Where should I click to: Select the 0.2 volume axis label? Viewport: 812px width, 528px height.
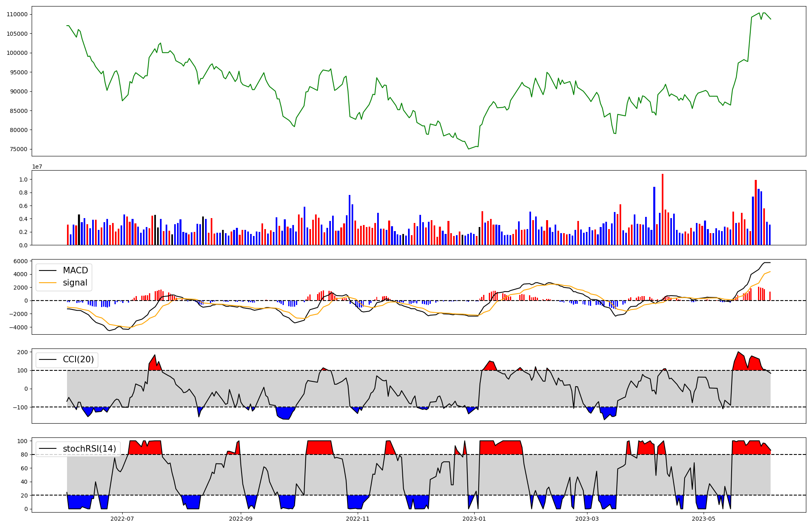click(x=24, y=232)
